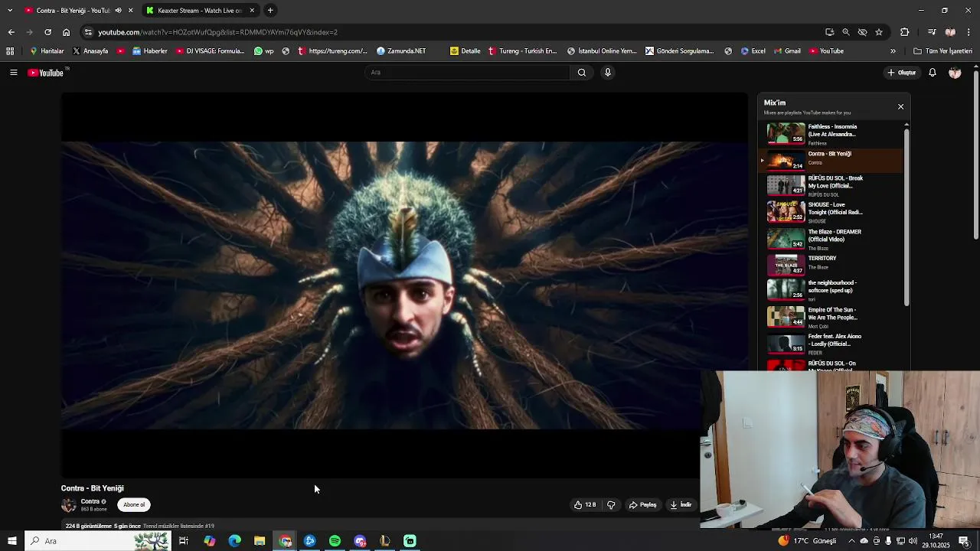Open Spotify from the taskbar
This screenshot has width=980, height=551.
coord(335,541)
